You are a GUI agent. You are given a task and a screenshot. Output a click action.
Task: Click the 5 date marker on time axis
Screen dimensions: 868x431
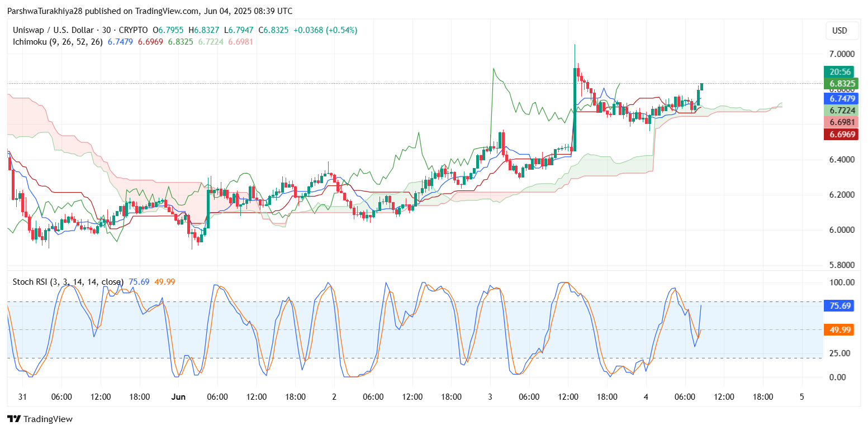point(802,397)
